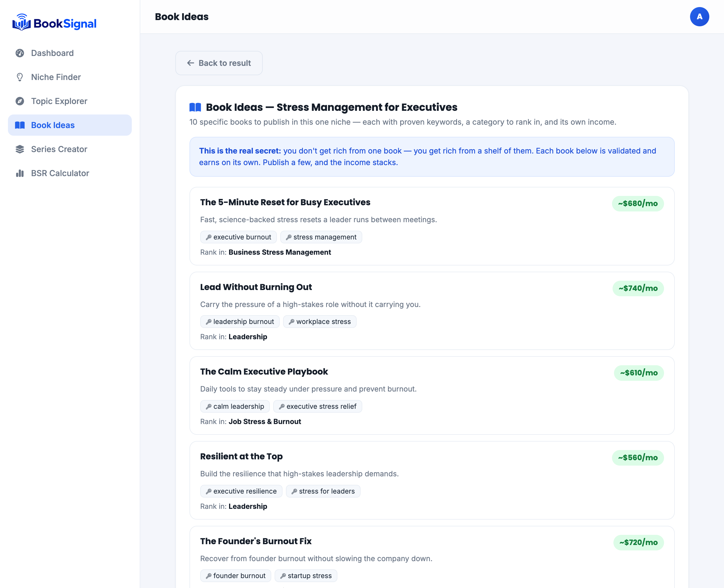Click description 'Fast, science-backed stress resets'
This screenshot has height=588, width=724.
click(318, 220)
